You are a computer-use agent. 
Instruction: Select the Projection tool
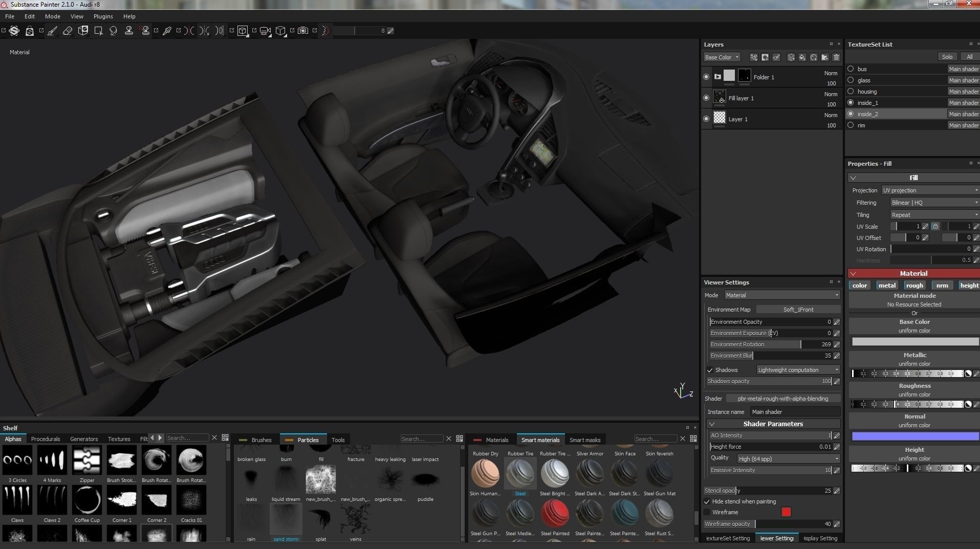point(83,31)
